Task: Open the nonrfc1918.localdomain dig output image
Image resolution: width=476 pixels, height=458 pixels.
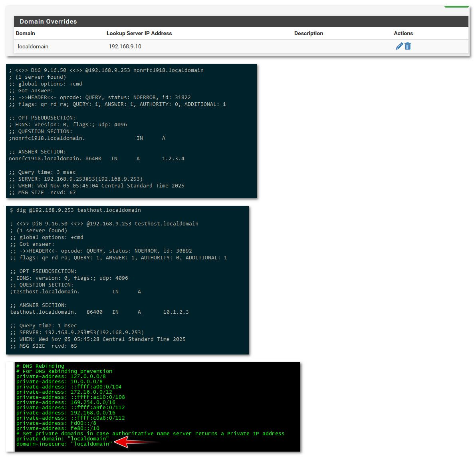Action: point(131,131)
